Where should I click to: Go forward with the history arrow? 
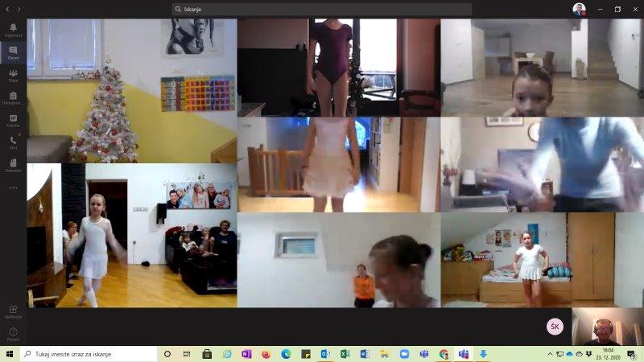(x=19, y=9)
